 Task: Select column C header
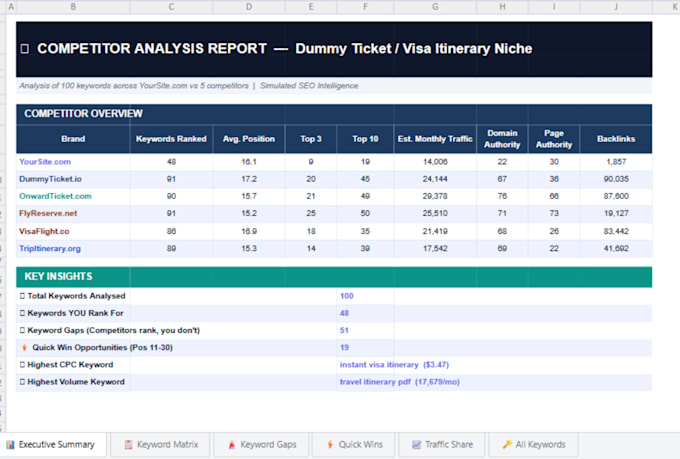171,7
